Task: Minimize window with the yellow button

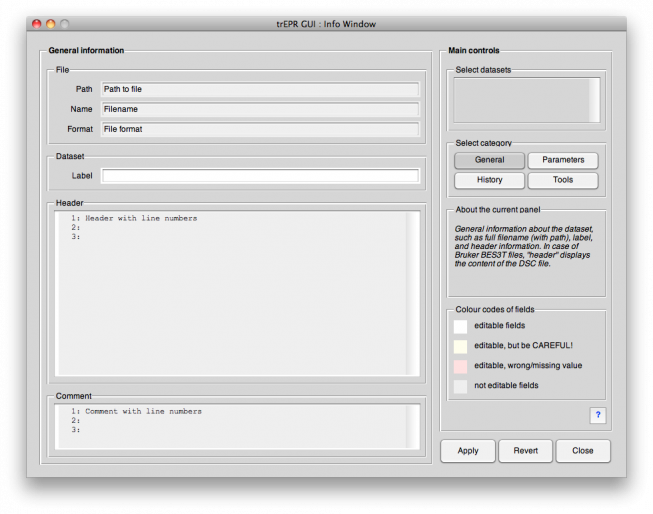Action: [x=50, y=24]
